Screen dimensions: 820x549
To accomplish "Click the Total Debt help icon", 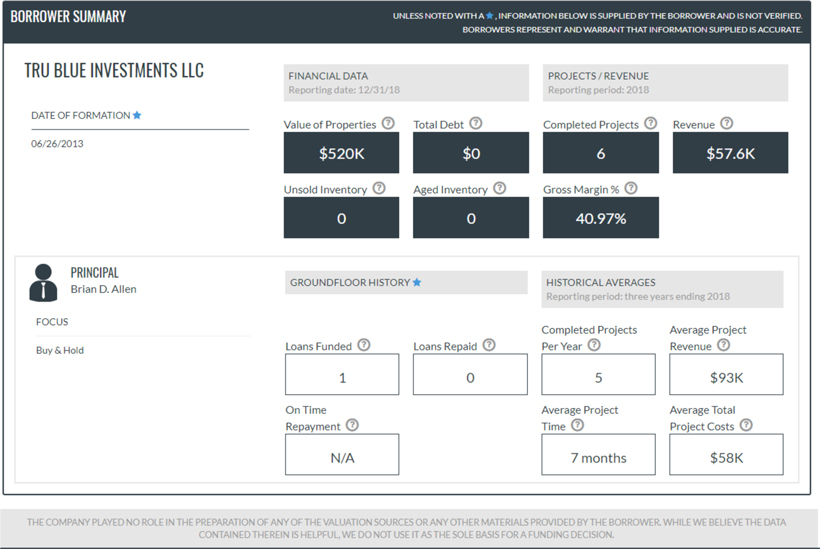I will click(476, 124).
